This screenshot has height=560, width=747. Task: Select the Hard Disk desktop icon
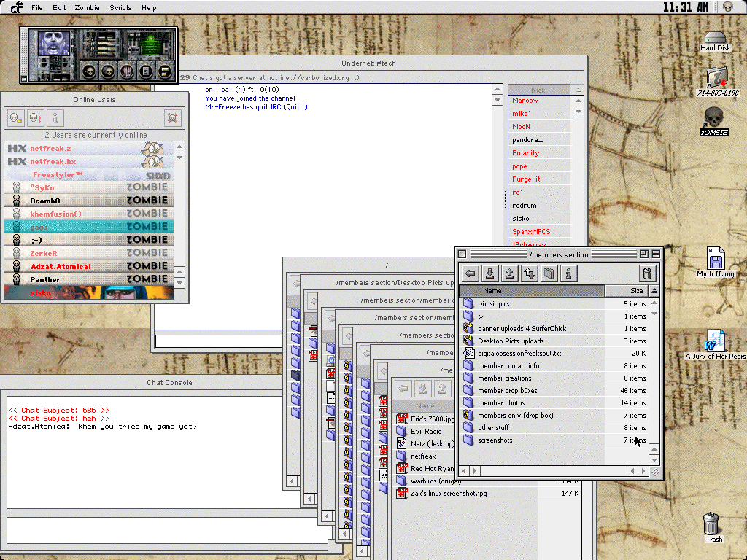tap(715, 42)
